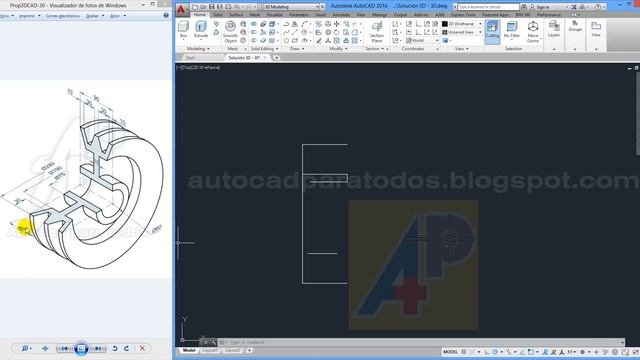Viewport: 640px width, 360px height.
Task: Switch to Layout1 tab
Action: point(210,350)
